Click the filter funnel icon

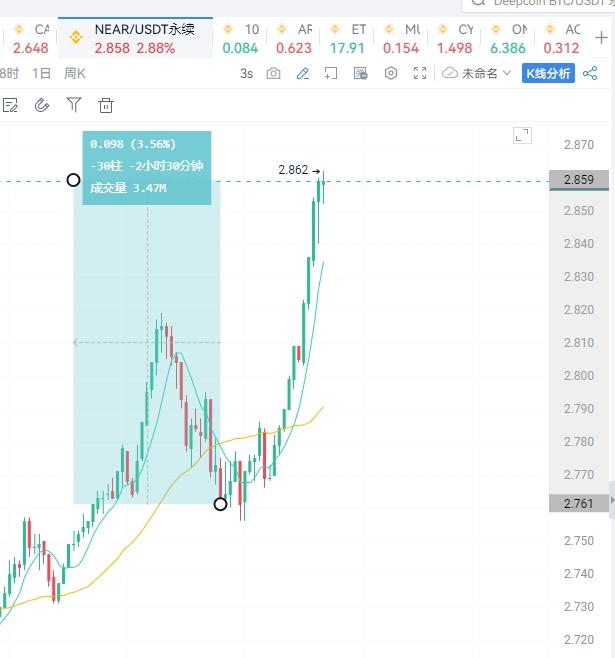pyautogui.click(x=74, y=104)
